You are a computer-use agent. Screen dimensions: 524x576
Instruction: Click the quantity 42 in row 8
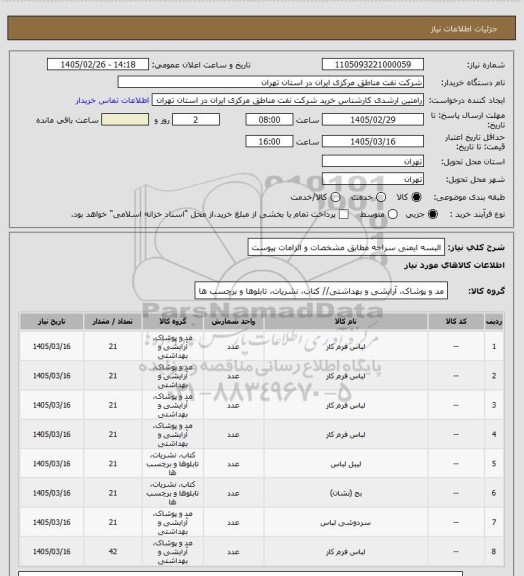pyautogui.click(x=113, y=552)
